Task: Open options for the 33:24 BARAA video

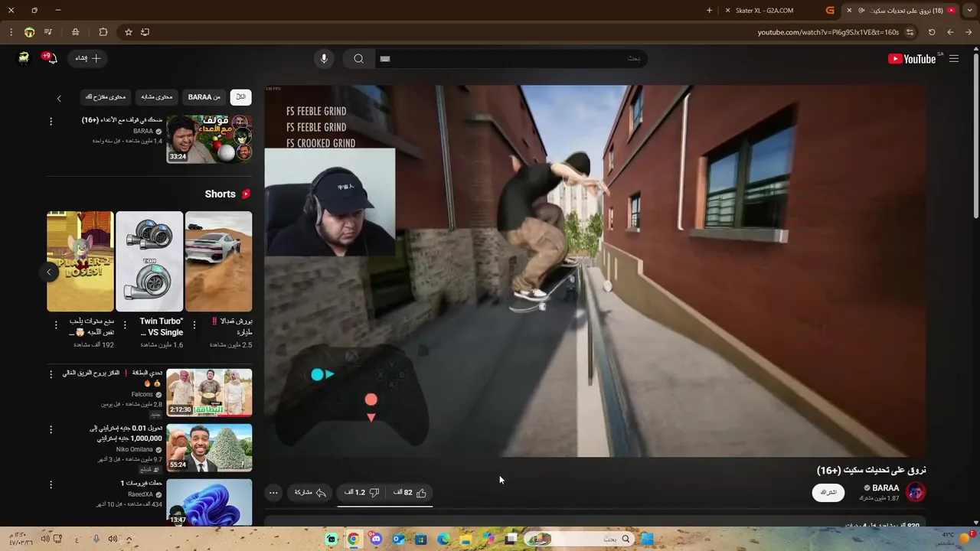Action: click(51, 122)
